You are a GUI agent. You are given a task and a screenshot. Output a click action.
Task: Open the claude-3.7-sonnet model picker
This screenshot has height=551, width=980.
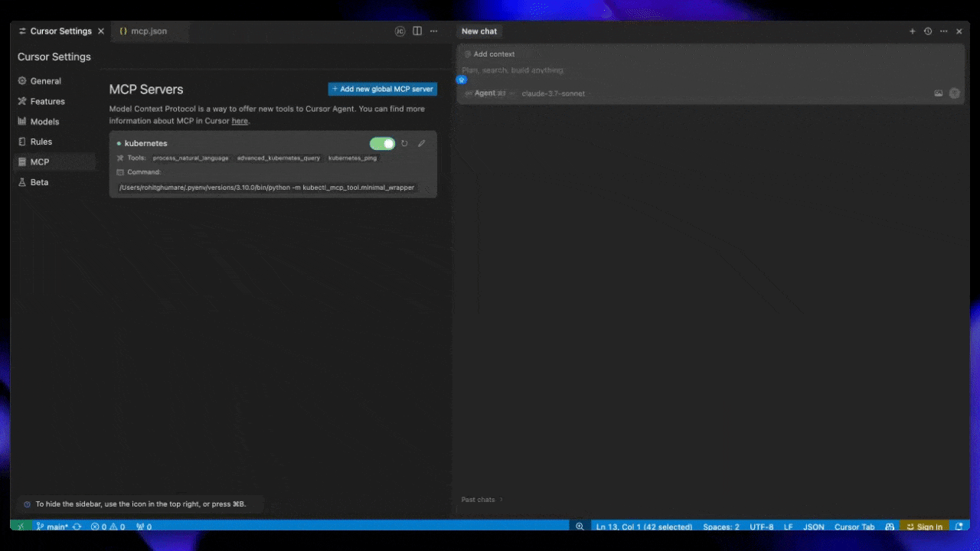click(x=553, y=93)
